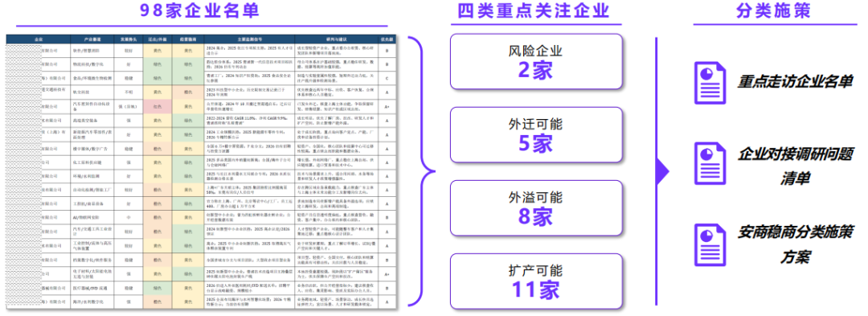This screenshot has width=868, height=316.
Task: Click the 环境/水利监测 industry cell
Action: [92, 176]
